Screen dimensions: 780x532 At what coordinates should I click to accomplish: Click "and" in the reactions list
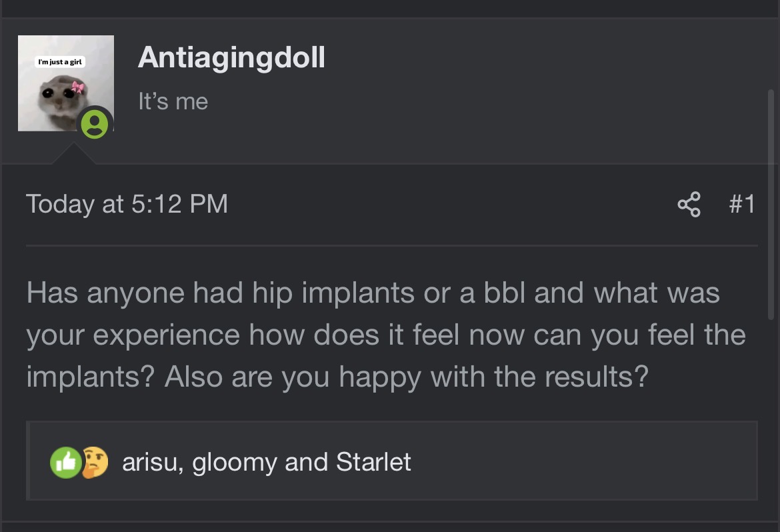pos(307,462)
